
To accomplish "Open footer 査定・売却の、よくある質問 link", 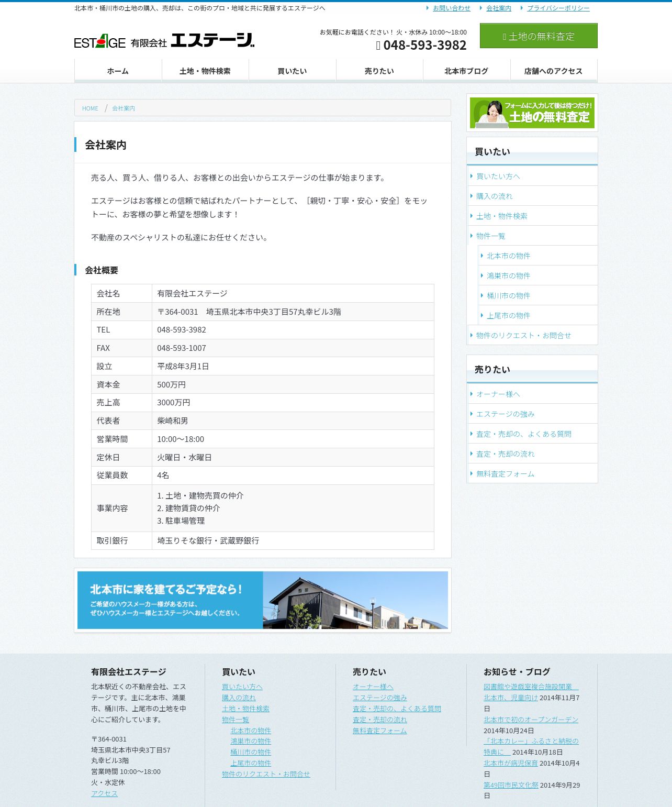I will [x=397, y=709].
